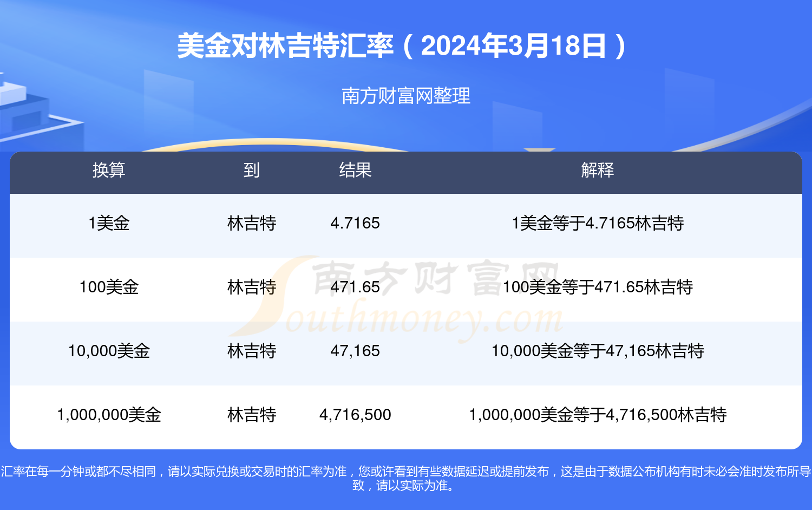Select the 解释 column header
Screen dimensions: 812x510
[598, 170]
